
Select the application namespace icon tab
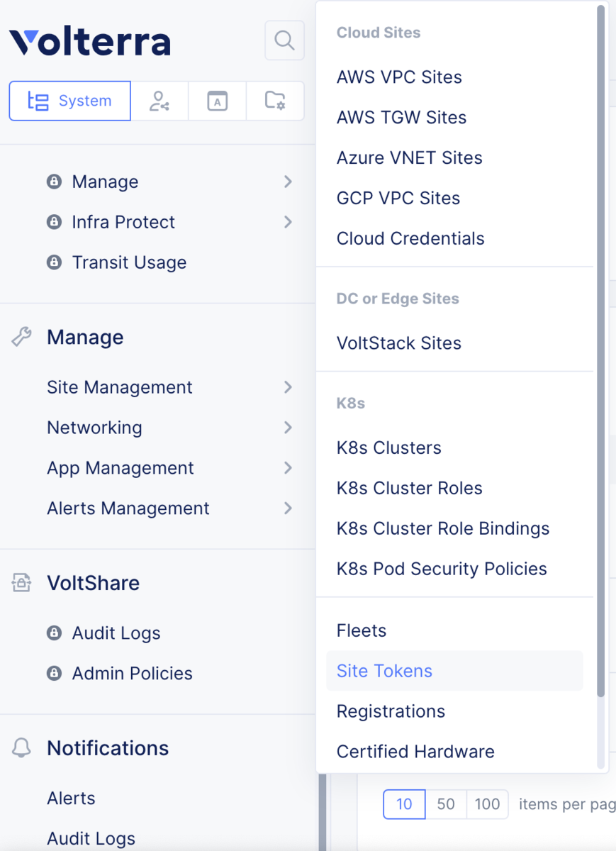coord(217,101)
